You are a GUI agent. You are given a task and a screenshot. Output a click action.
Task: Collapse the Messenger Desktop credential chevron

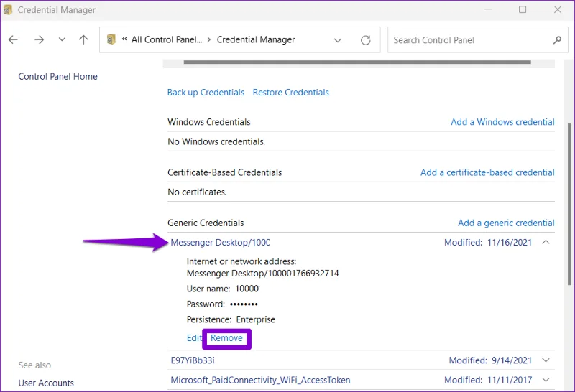(x=546, y=242)
